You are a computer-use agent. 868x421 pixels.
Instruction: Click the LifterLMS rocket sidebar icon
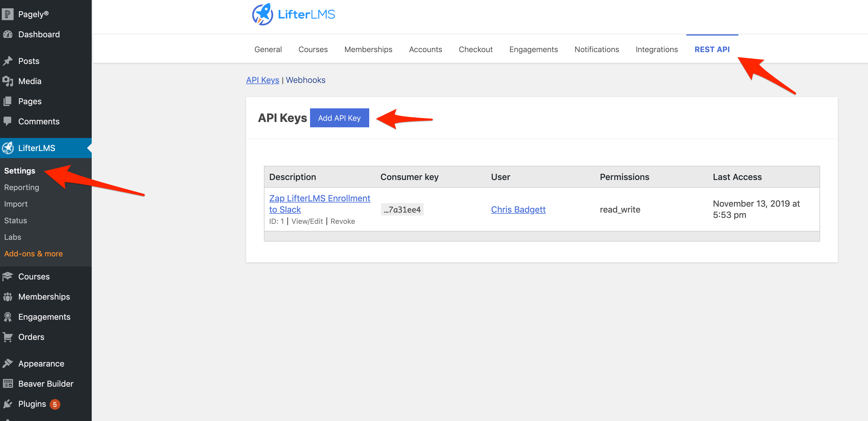7,148
